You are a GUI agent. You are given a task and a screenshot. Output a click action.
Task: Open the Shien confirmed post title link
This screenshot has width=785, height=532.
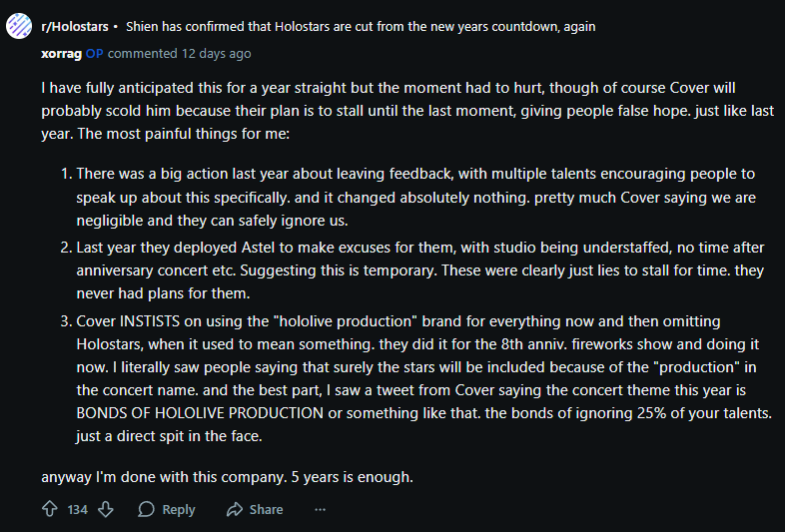point(360,27)
